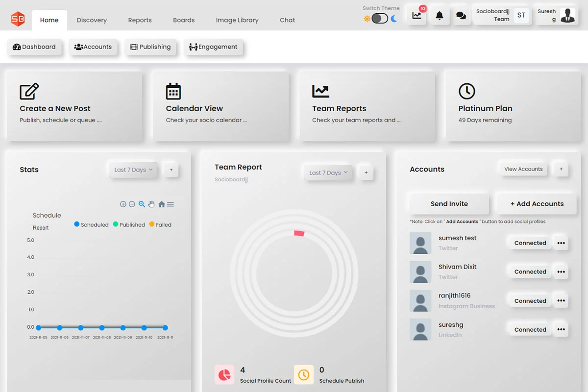Click the Send Invite button
Viewport: 588px width, 392px height.
[x=448, y=203]
